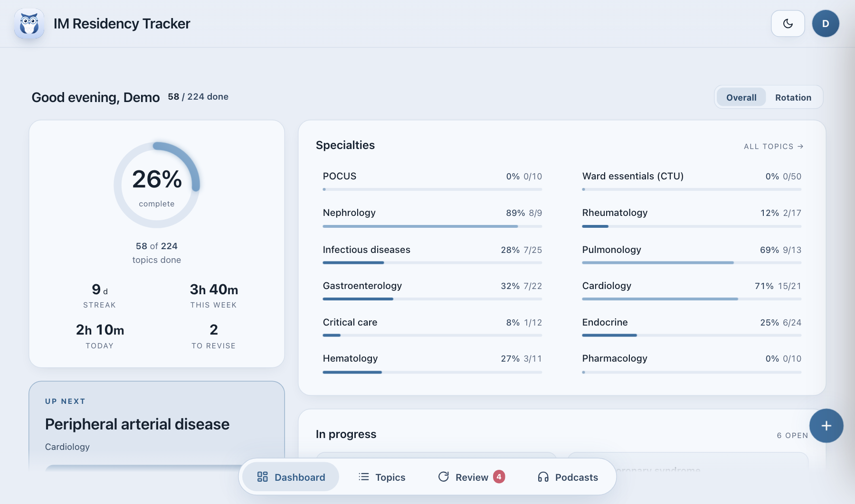
Task: Open the Dashboard tab
Action: pos(291,477)
